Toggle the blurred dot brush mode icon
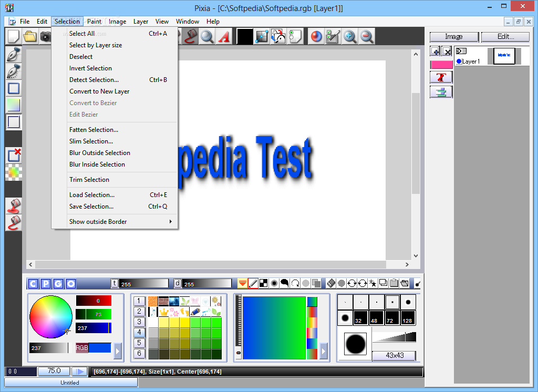 pyautogui.click(x=274, y=283)
